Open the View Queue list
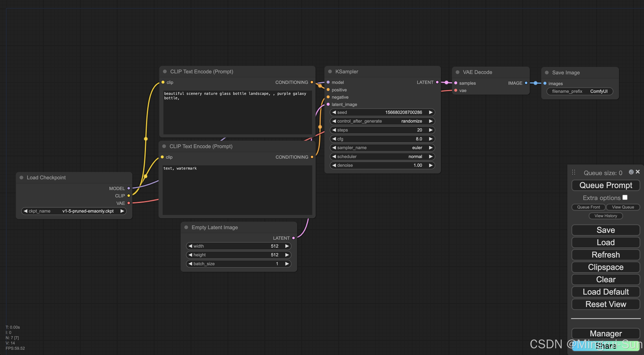Image resolution: width=644 pixels, height=355 pixels. 623,207
